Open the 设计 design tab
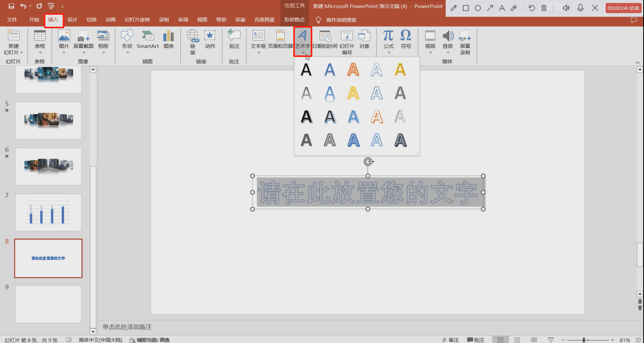This screenshot has height=343, width=644. [72, 20]
